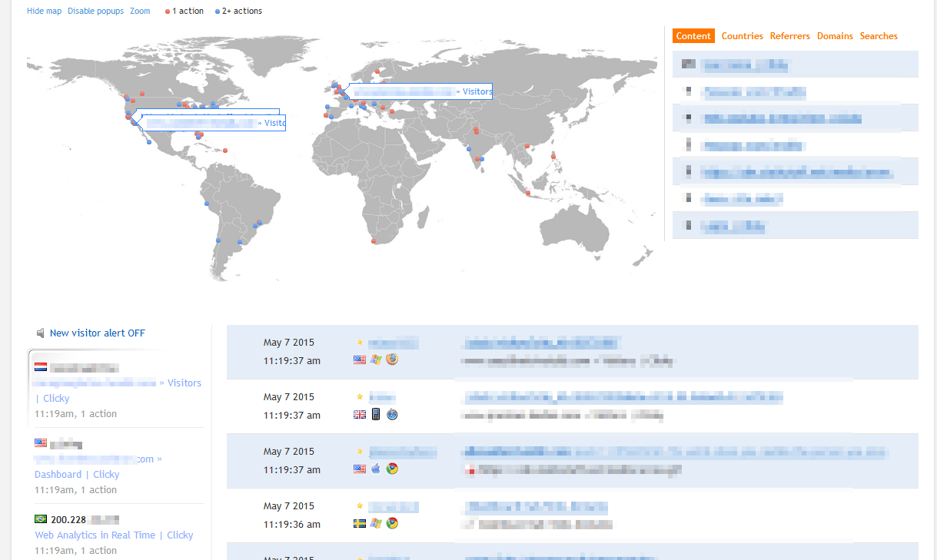Click the Brazil flag beside 200.228 visitor
Image resolution: width=937 pixels, height=560 pixels.
click(41, 519)
